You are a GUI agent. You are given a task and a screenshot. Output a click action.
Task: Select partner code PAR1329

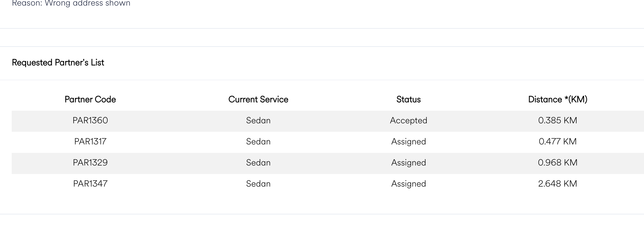tap(90, 163)
